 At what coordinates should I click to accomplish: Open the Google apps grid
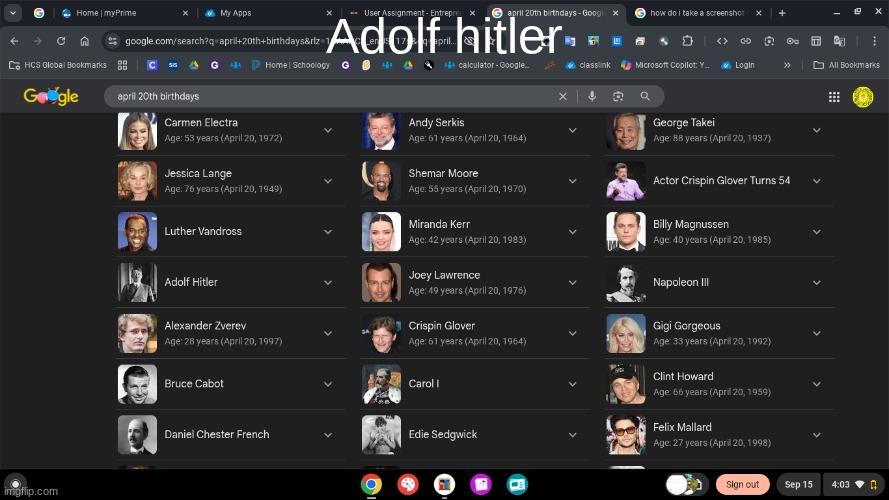833,97
